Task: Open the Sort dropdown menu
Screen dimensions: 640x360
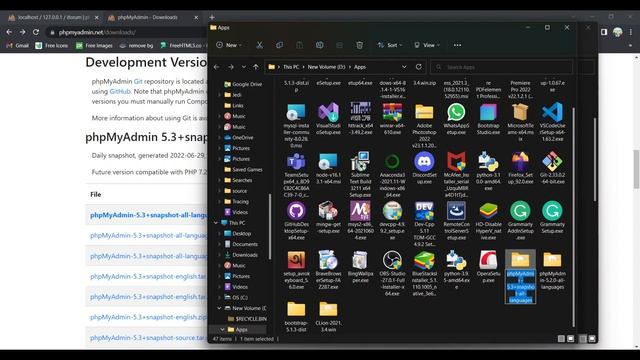Action: (x=390, y=45)
